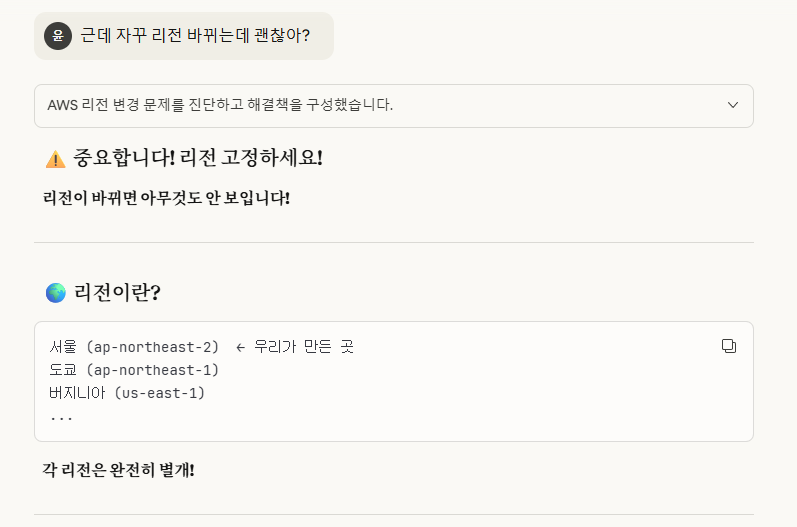Viewport: 797px width, 527px height.
Task: Click the ellipsis line in the code block
Action: [61, 416]
